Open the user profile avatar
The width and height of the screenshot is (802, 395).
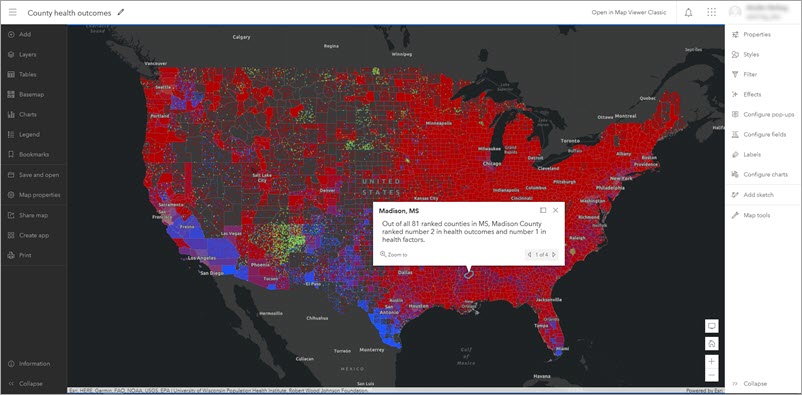pos(736,12)
